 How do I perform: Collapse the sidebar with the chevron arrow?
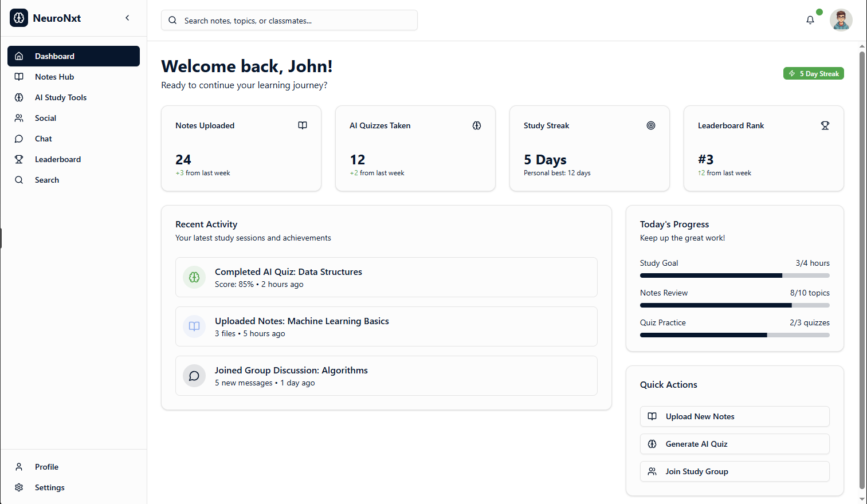[x=127, y=18]
